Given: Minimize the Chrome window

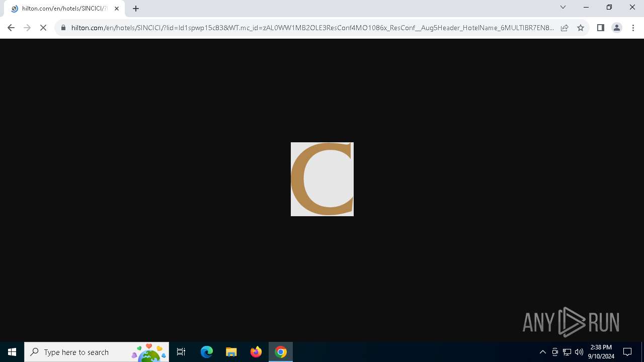Looking at the screenshot, I should coord(586,7).
